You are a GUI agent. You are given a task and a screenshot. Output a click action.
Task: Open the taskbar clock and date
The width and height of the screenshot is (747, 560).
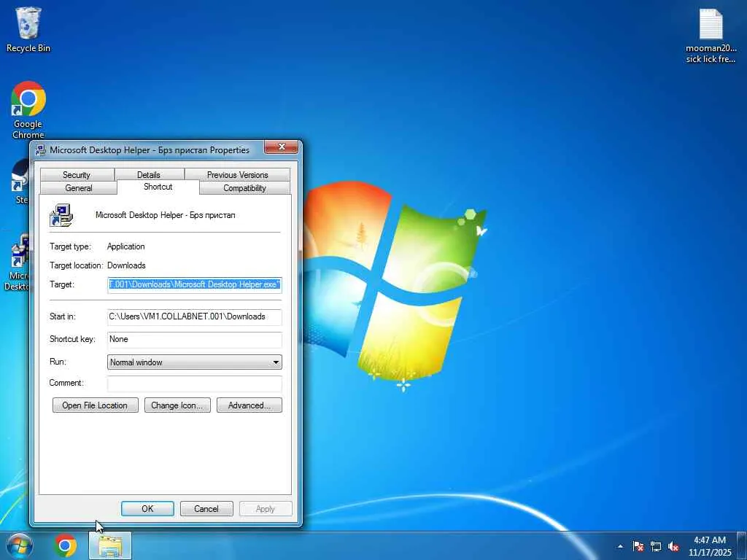(x=710, y=546)
